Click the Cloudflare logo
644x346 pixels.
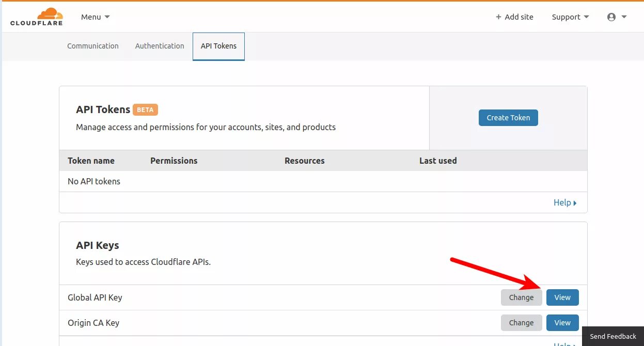37,17
